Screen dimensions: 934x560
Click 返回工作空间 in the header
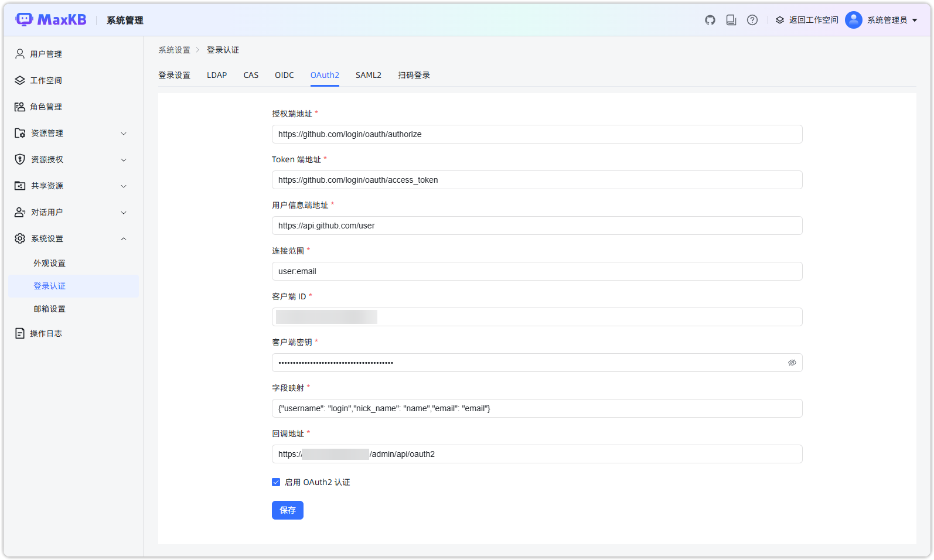click(x=807, y=20)
